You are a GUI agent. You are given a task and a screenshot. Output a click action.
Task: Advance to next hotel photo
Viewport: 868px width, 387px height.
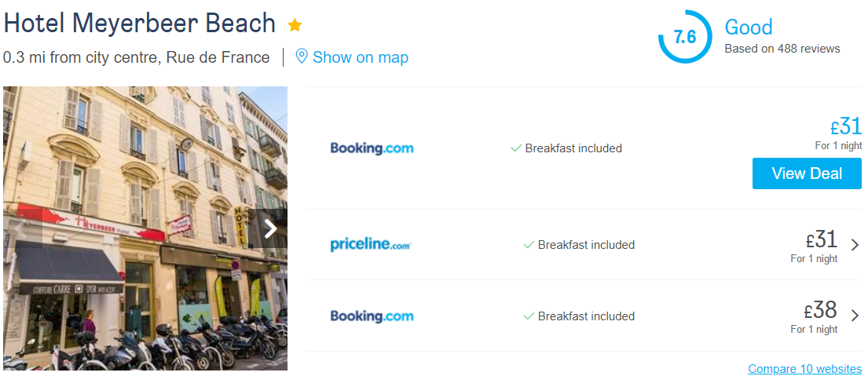270,228
